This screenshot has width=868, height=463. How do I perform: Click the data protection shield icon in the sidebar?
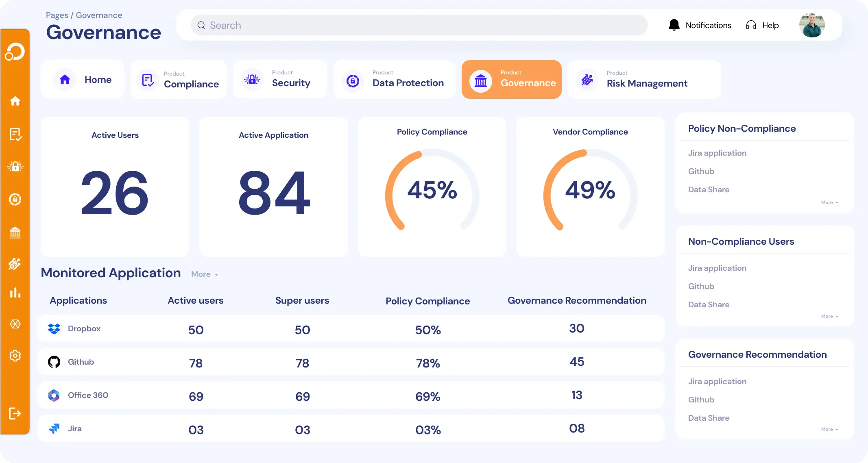tap(15, 199)
